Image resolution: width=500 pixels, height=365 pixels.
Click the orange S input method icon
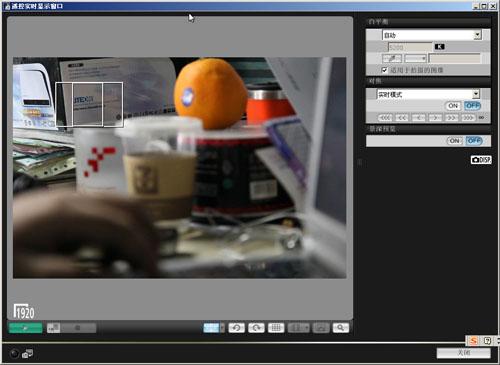pos(473,340)
